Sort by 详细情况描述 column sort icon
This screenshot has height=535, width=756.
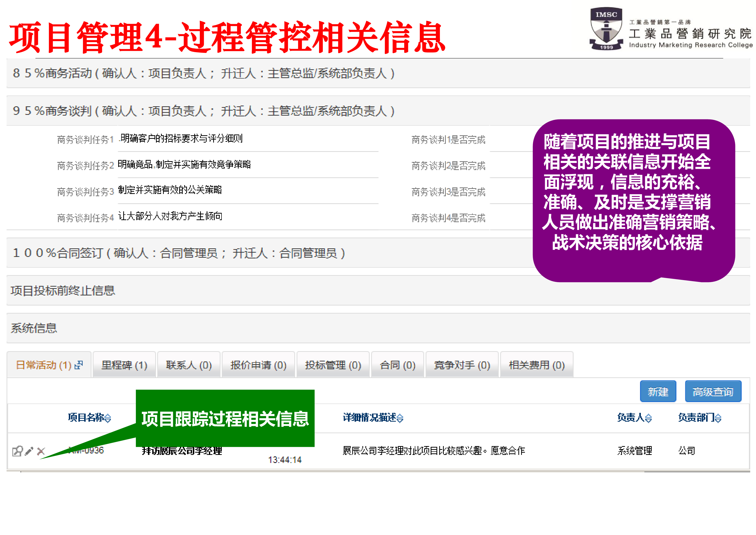click(400, 418)
